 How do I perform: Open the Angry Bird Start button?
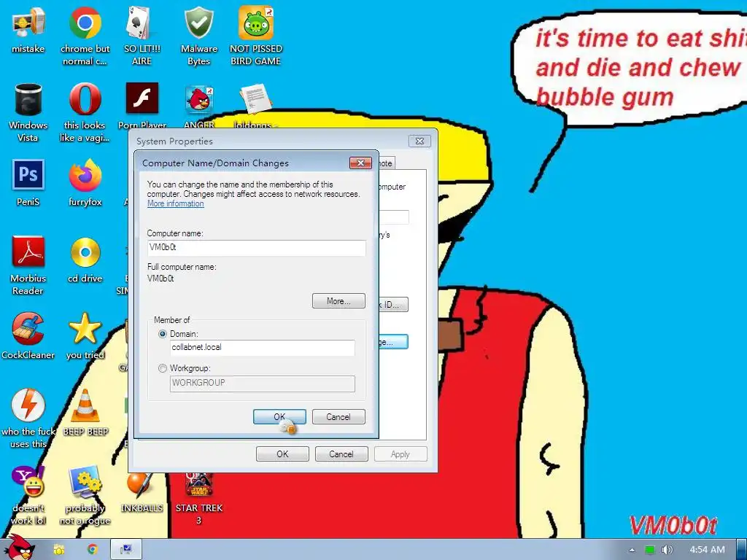20,548
